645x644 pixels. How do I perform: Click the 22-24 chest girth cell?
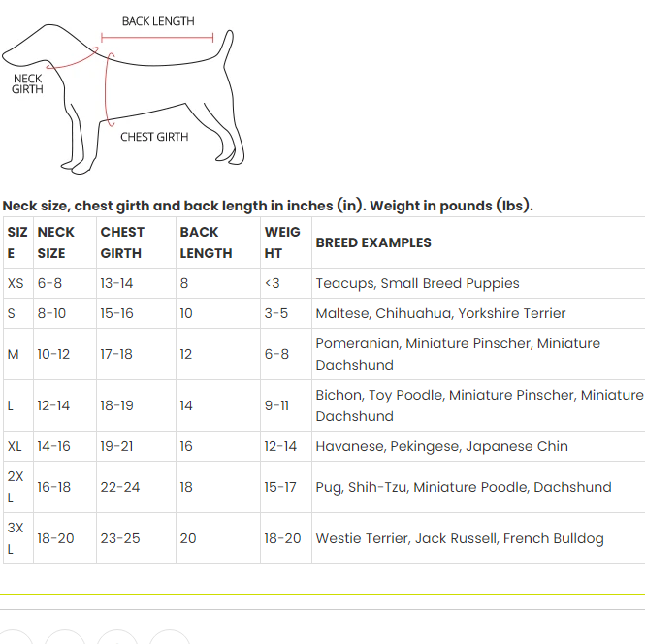120,487
